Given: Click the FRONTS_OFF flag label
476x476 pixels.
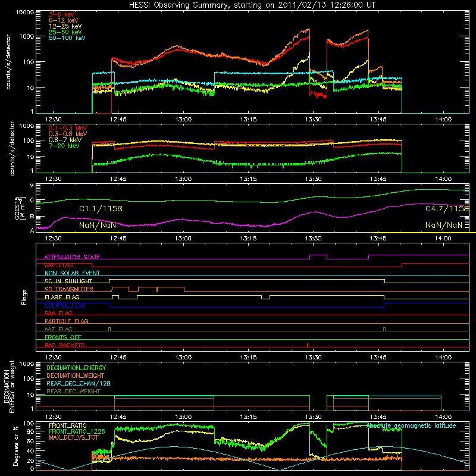Looking at the screenshot, I should 63,337.
